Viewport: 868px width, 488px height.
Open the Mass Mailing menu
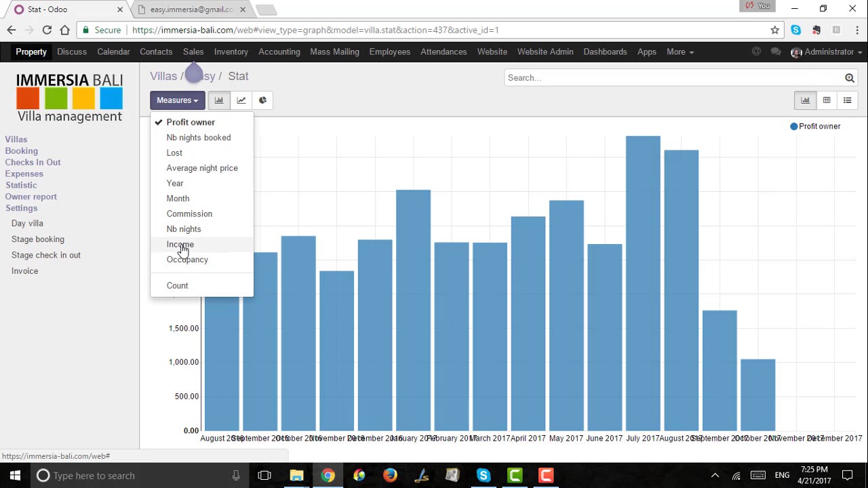point(334,52)
